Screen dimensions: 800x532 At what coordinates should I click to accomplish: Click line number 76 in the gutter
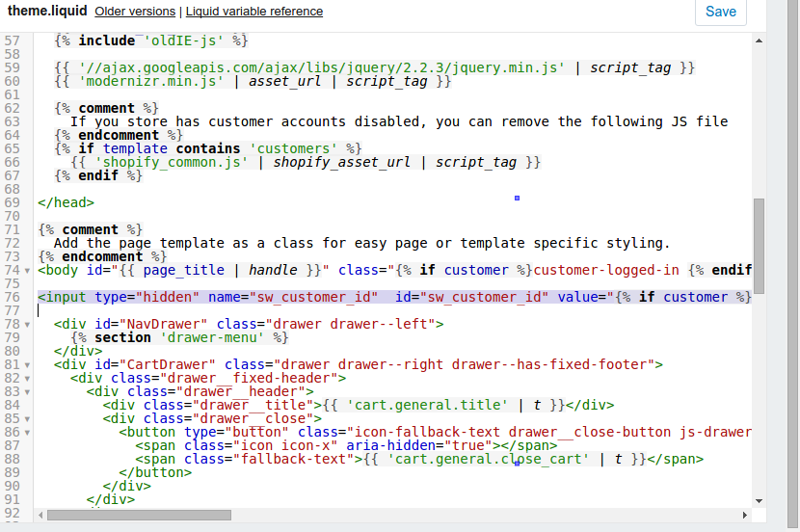pos(13,298)
